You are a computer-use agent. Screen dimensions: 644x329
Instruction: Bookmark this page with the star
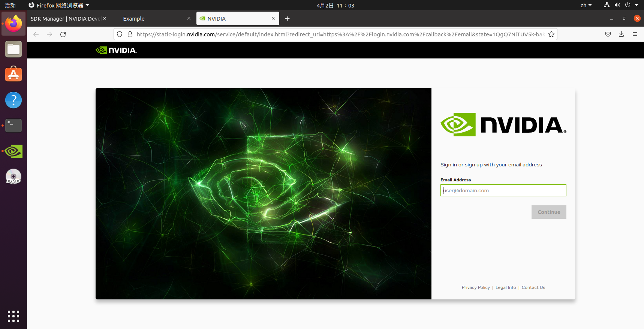[551, 34]
